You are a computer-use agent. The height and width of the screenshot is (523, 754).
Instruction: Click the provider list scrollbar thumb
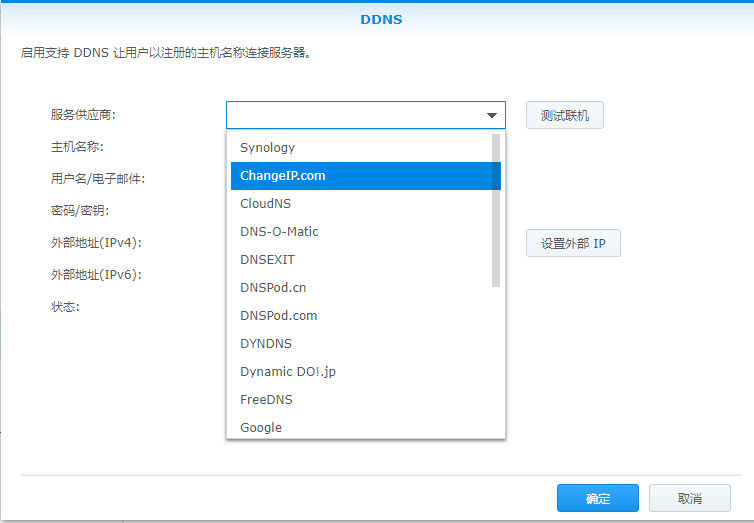click(x=496, y=211)
